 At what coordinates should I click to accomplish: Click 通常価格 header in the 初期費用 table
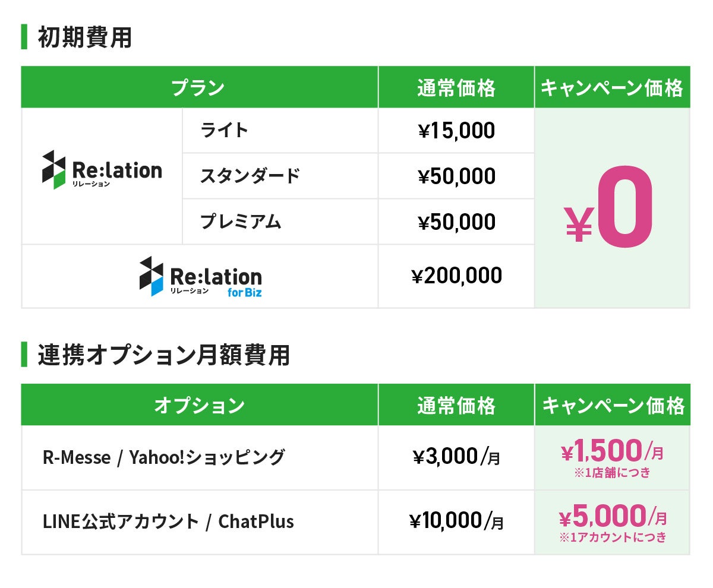[x=456, y=88]
